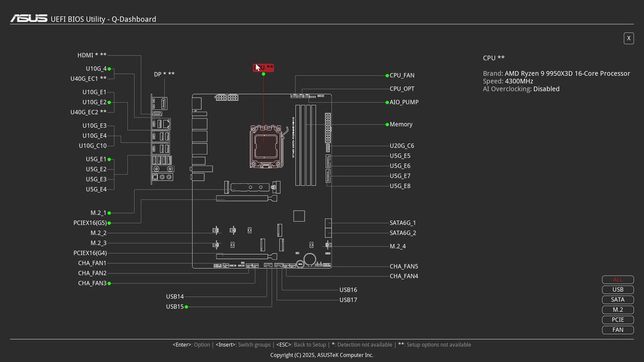Viewport: 644px width, 362px height.
Task: Select the highlighted CPU ** label
Action: (263, 68)
